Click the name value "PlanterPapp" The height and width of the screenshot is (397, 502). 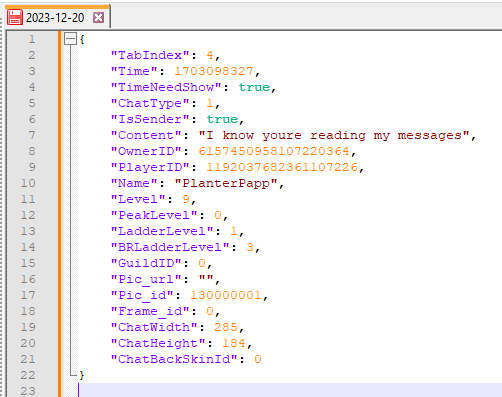click(226, 183)
